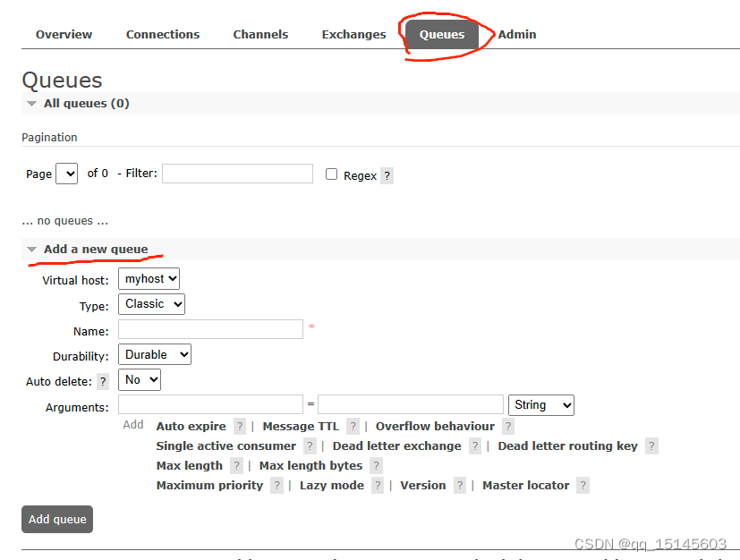Click the Pagination link
This screenshot has width=740, height=560.
pyautogui.click(x=49, y=137)
